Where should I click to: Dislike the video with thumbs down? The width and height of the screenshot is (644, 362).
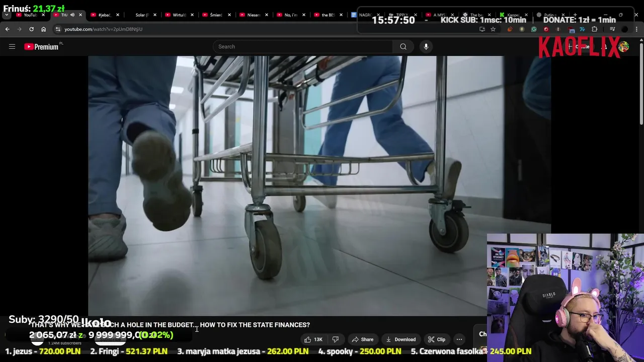pos(335,339)
